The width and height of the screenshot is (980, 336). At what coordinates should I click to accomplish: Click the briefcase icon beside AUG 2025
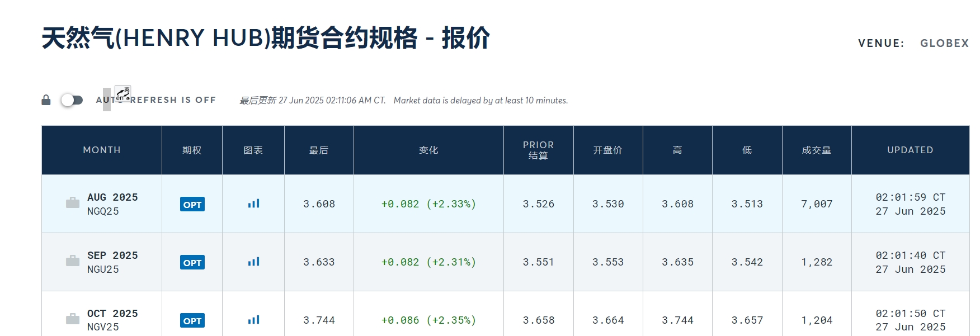pos(73,202)
